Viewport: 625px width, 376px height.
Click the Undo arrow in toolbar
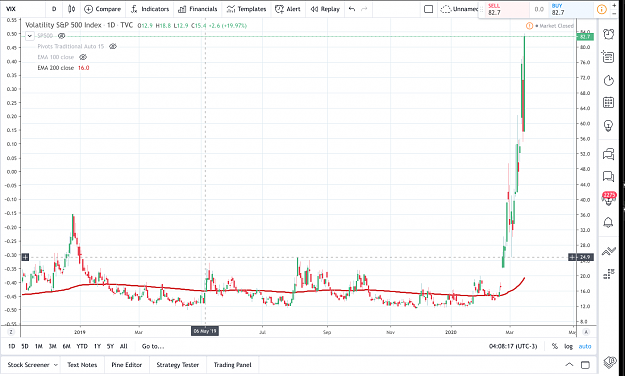352,9
